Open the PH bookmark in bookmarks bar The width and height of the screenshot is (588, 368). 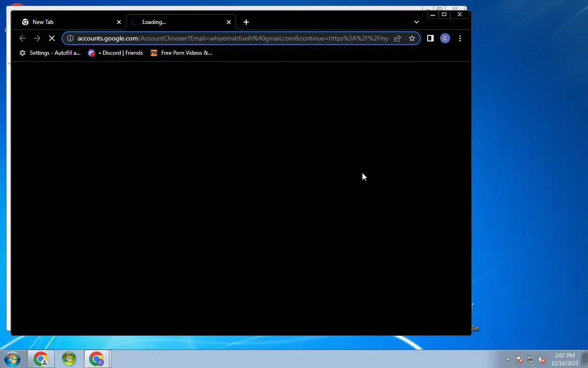(181, 53)
